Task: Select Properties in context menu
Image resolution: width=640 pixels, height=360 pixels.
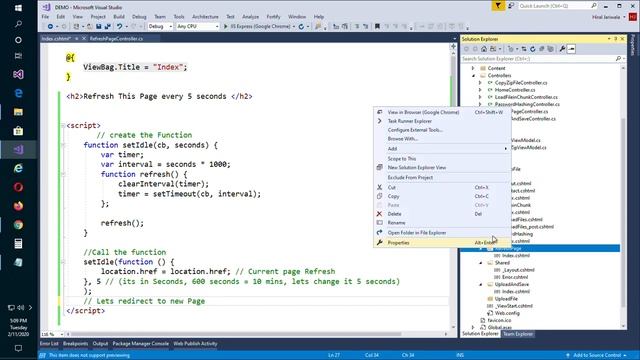Action: [x=442, y=243]
